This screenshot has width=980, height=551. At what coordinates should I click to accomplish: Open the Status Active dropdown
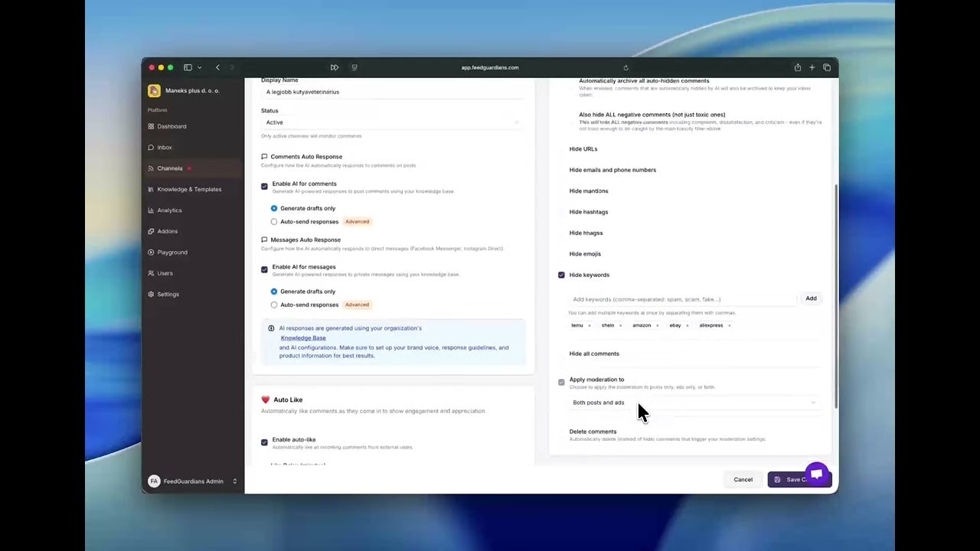pos(391,122)
